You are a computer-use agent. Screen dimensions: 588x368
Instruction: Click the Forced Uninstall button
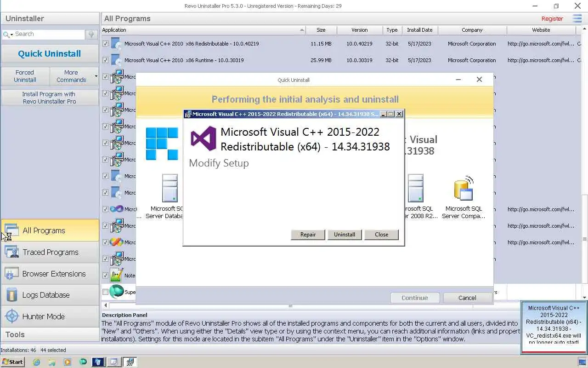[x=25, y=76]
